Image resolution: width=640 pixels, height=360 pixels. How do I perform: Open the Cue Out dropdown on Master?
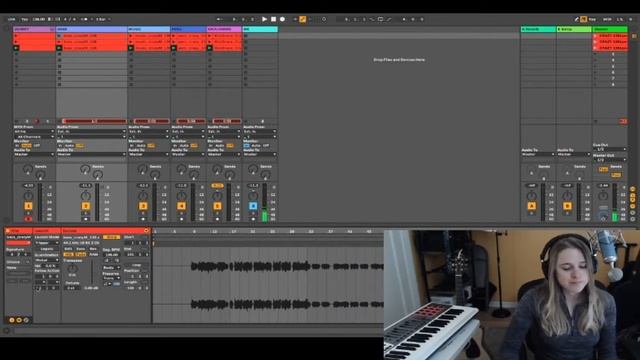[x=610, y=149]
